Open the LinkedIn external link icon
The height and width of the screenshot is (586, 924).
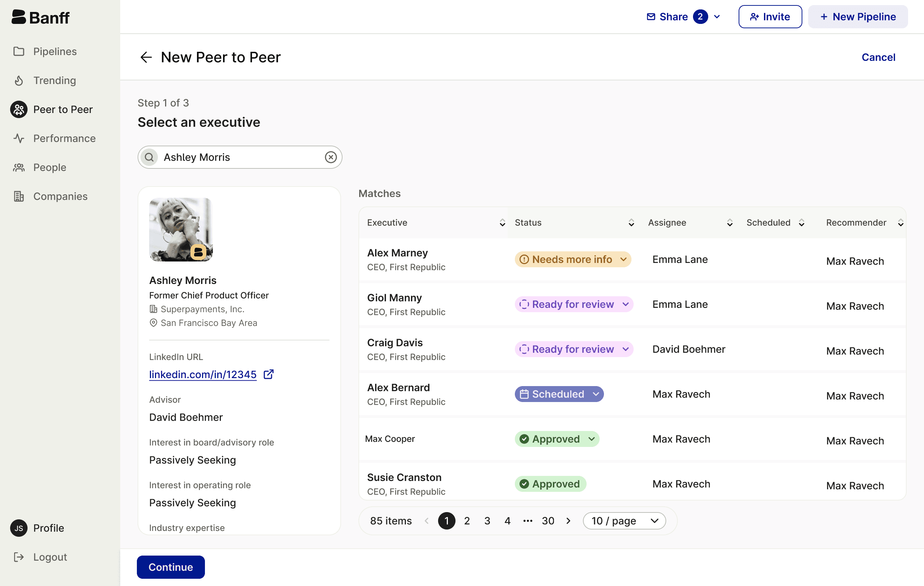pos(269,374)
